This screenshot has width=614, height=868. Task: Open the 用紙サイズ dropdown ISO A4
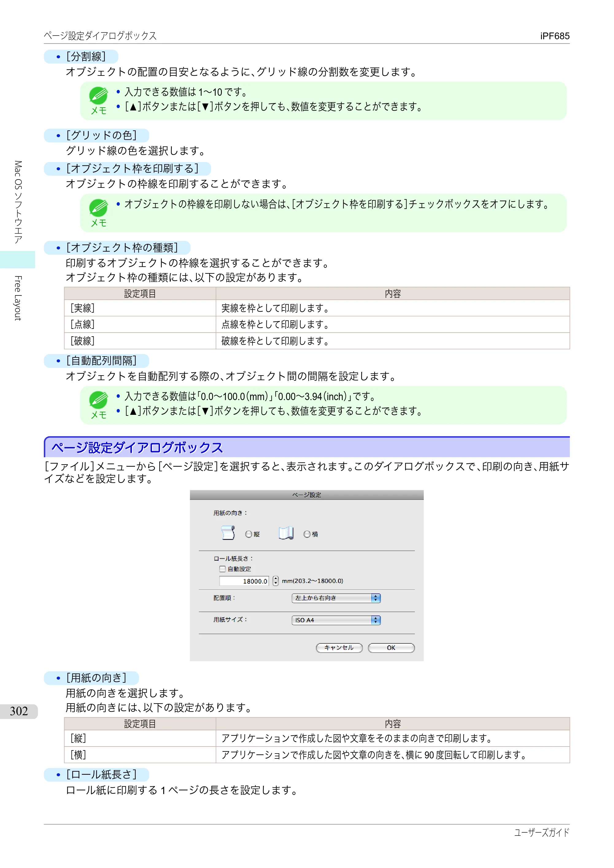336,620
